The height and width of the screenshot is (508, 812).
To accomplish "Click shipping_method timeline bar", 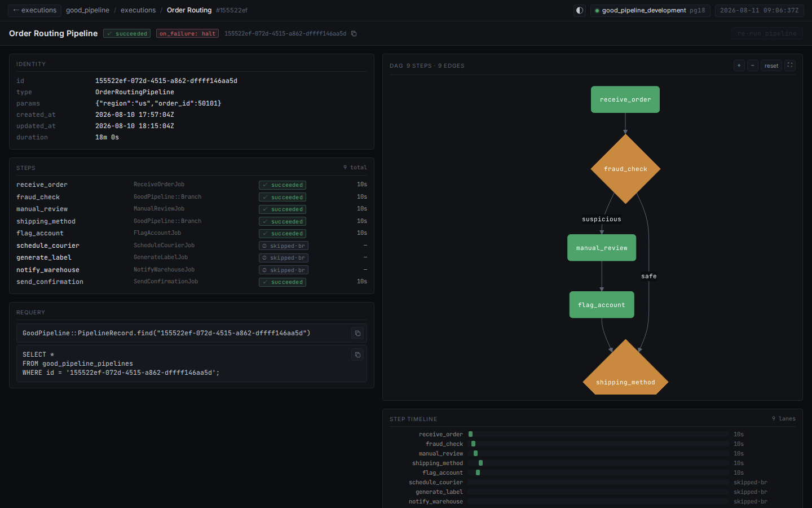I will click(x=480, y=463).
